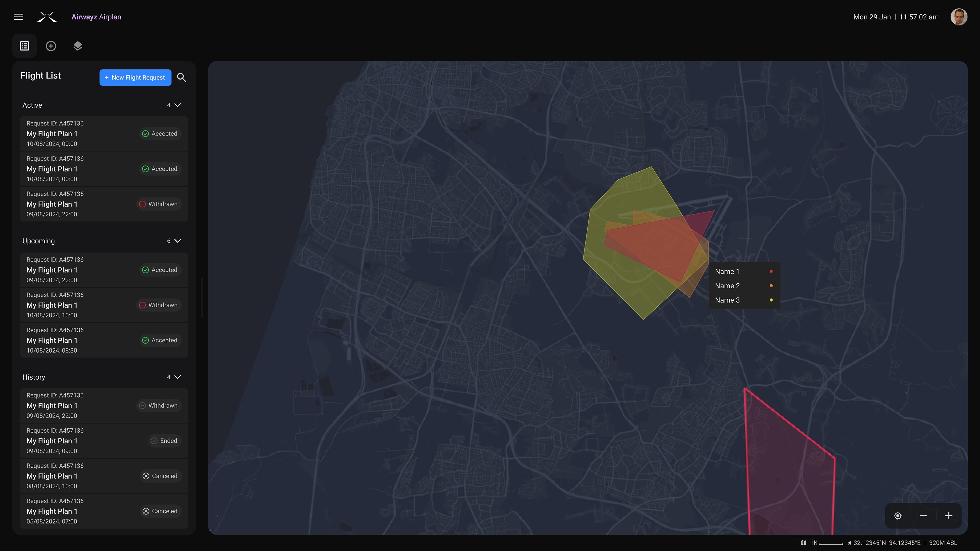Collapse the Active flights section
The image size is (980, 551).
coord(178,105)
